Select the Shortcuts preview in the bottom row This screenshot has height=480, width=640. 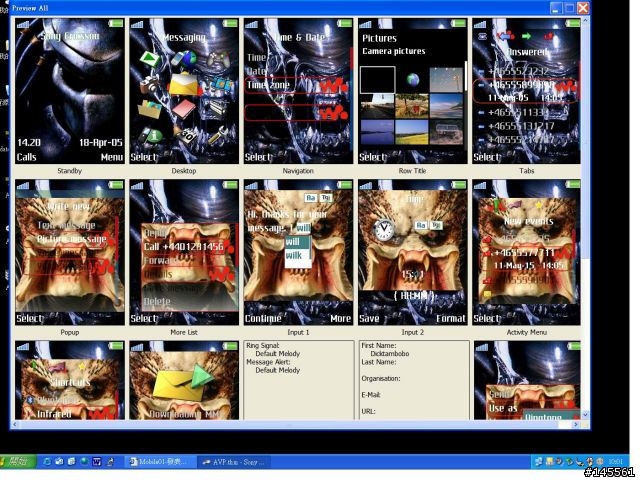pos(70,380)
